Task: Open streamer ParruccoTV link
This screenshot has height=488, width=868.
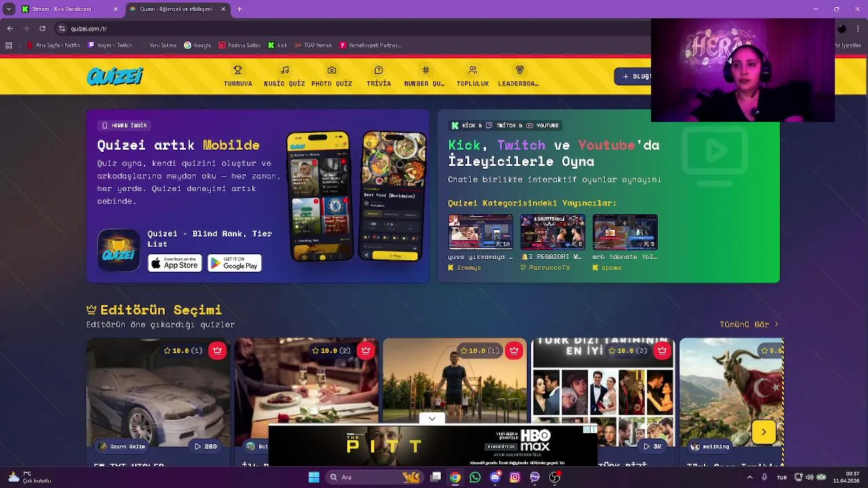Action: coord(545,268)
